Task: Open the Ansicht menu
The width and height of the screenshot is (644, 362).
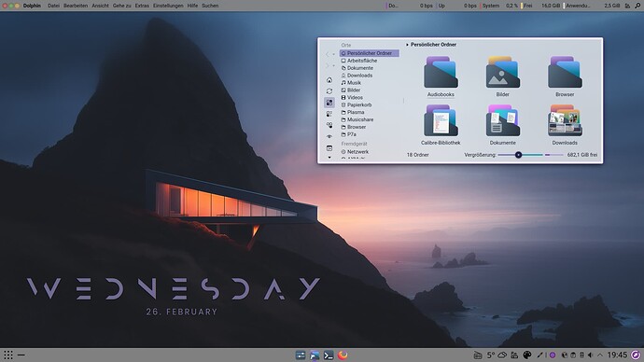Action: click(100, 6)
